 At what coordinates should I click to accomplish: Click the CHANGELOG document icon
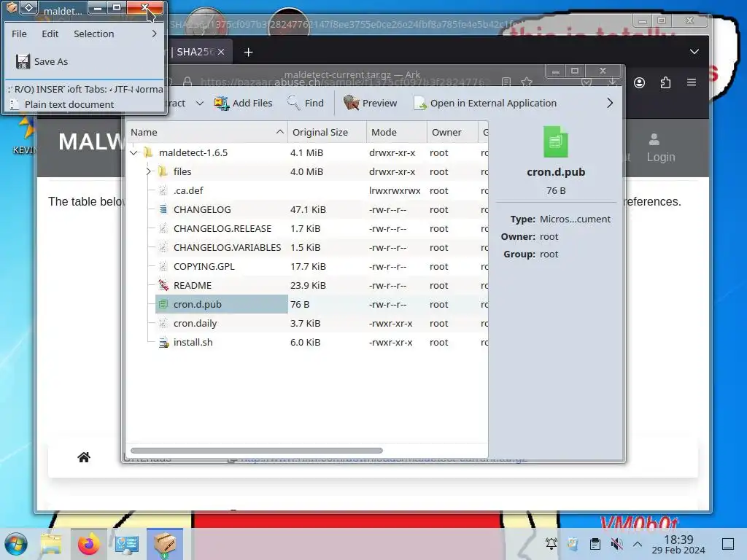pos(163,209)
